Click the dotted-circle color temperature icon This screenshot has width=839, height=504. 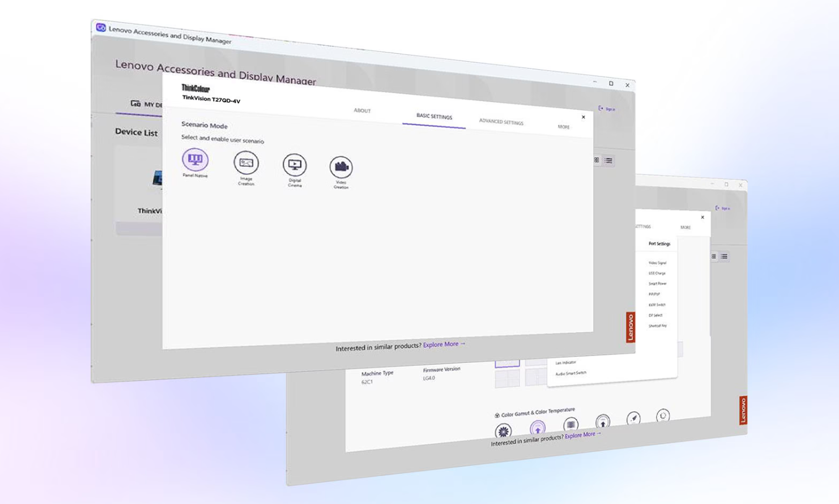[663, 416]
